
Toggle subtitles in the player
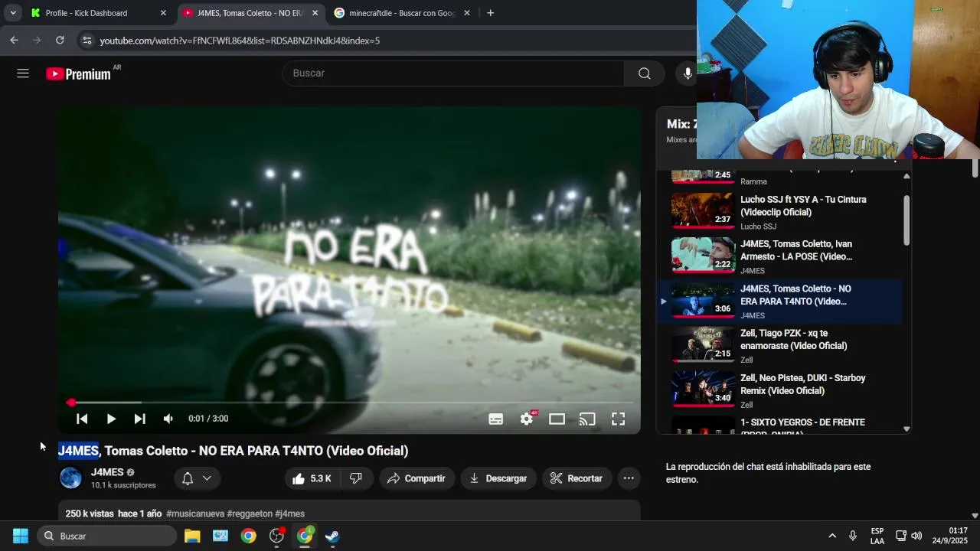(x=496, y=419)
